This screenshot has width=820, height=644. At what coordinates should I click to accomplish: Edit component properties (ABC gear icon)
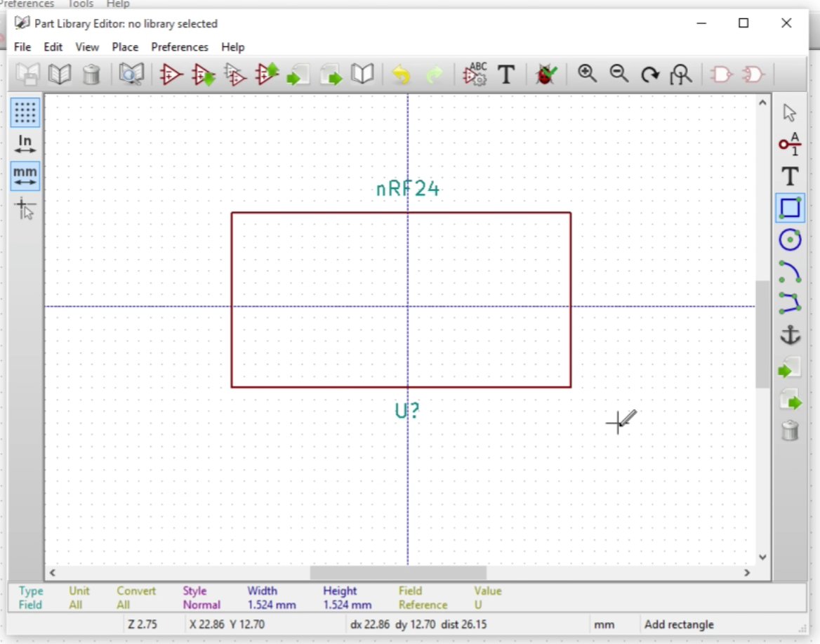[475, 74]
